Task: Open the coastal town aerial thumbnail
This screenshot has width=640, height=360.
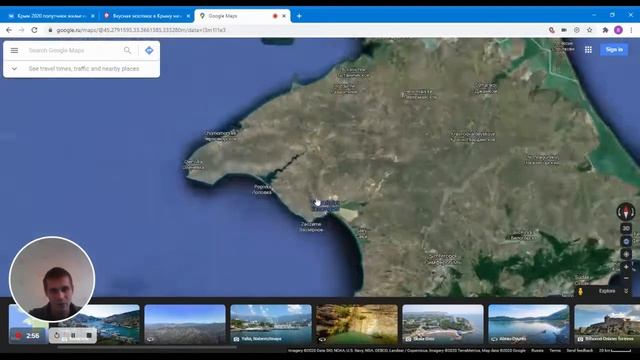Action: [x=443, y=324]
